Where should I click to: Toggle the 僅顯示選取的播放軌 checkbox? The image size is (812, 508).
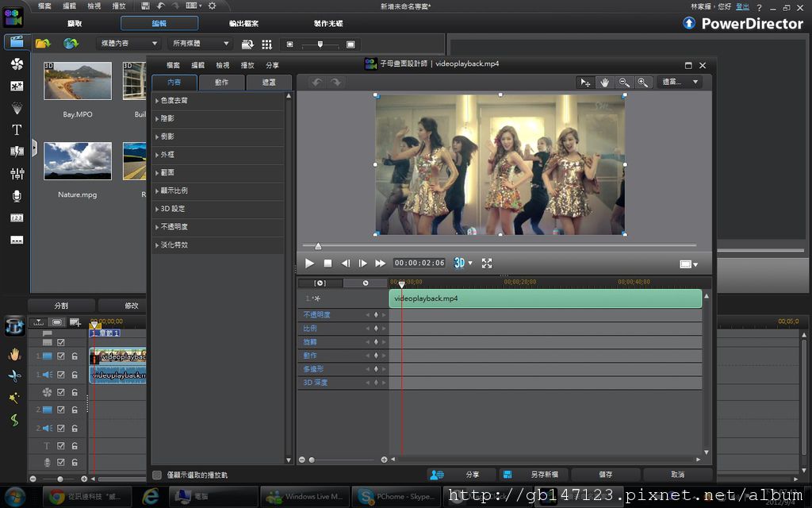click(x=157, y=475)
